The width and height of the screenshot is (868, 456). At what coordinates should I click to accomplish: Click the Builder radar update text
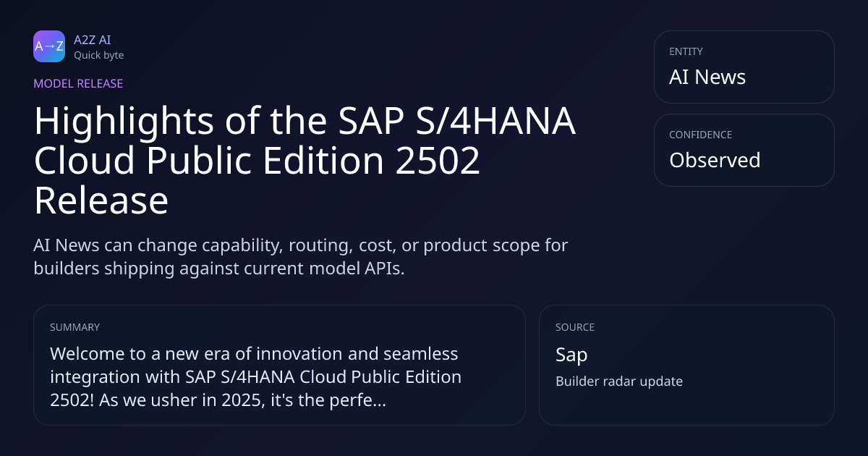click(x=619, y=381)
